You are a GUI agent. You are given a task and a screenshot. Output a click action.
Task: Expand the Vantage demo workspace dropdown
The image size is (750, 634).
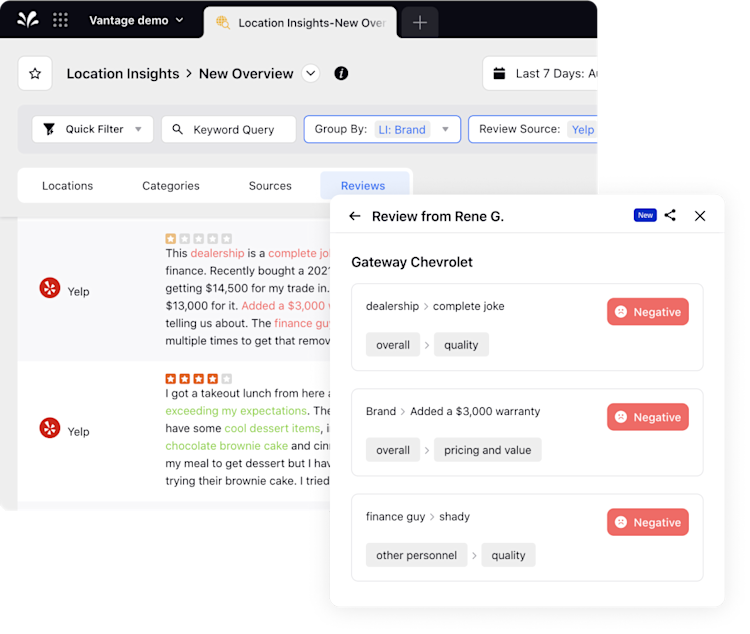136,20
